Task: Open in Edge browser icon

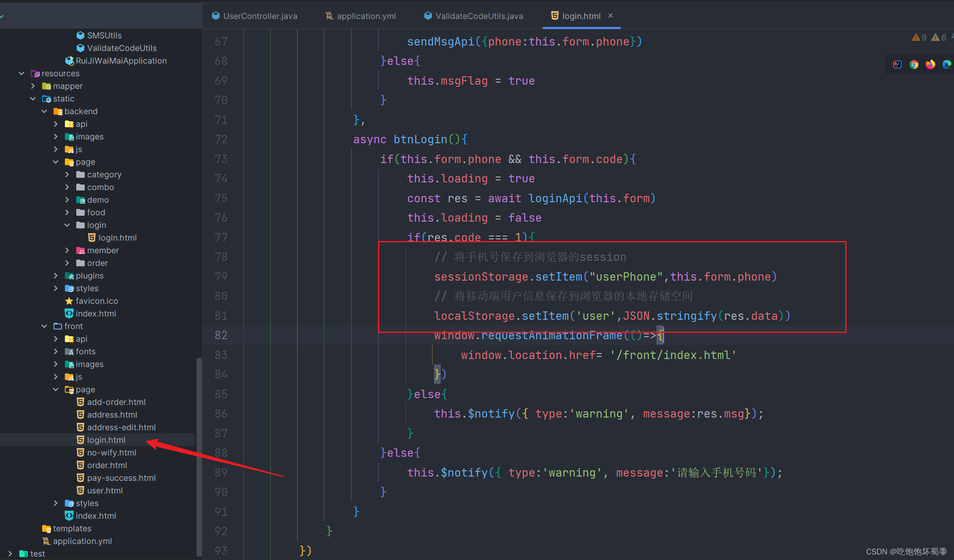Action: (946, 64)
